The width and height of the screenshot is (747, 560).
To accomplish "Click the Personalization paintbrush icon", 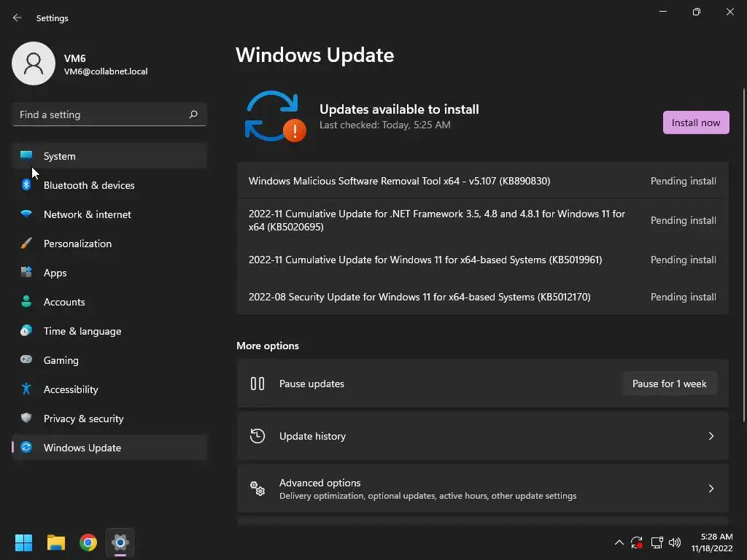I will coord(26,244).
